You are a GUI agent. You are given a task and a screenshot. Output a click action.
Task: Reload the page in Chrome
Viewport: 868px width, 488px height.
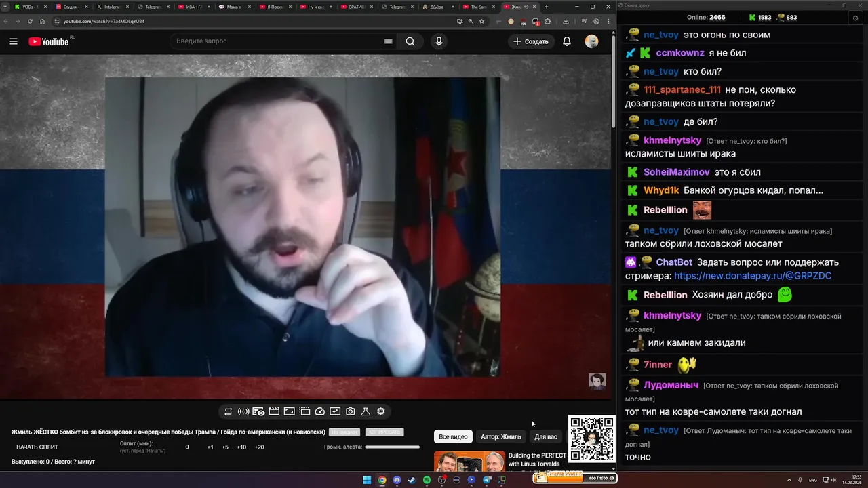[x=30, y=21]
